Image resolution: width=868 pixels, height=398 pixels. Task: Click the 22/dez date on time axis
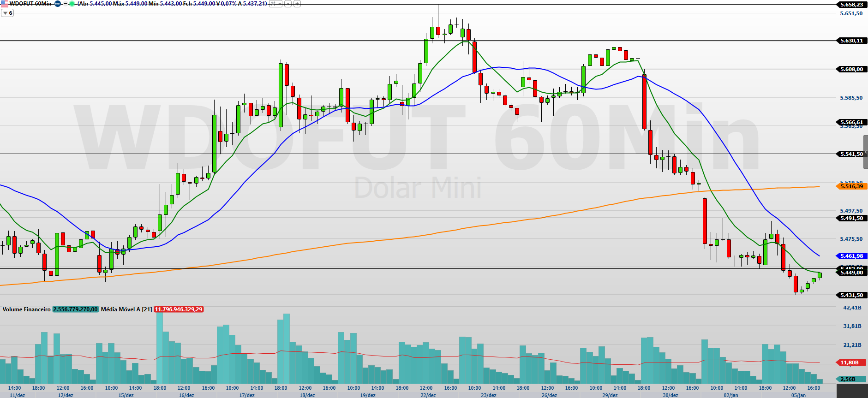(428, 395)
